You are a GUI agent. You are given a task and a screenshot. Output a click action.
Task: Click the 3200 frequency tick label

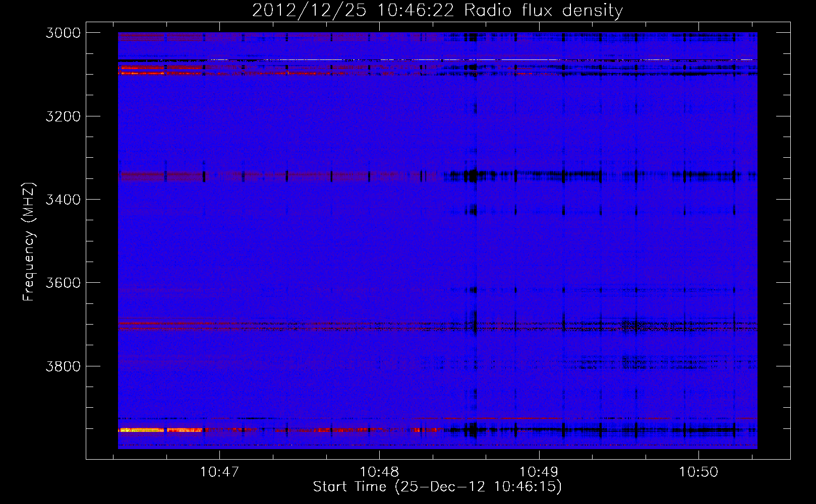tap(63, 116)
